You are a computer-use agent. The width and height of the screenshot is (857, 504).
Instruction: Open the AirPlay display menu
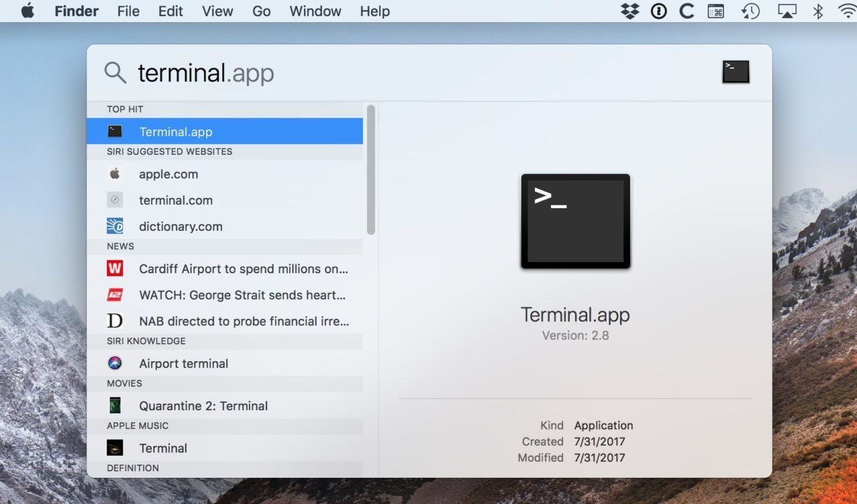tap(786, 11)
